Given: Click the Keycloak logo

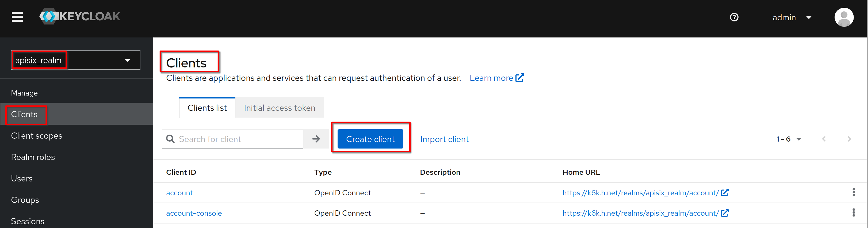Looking at the screenshot, I should [80, 16].
